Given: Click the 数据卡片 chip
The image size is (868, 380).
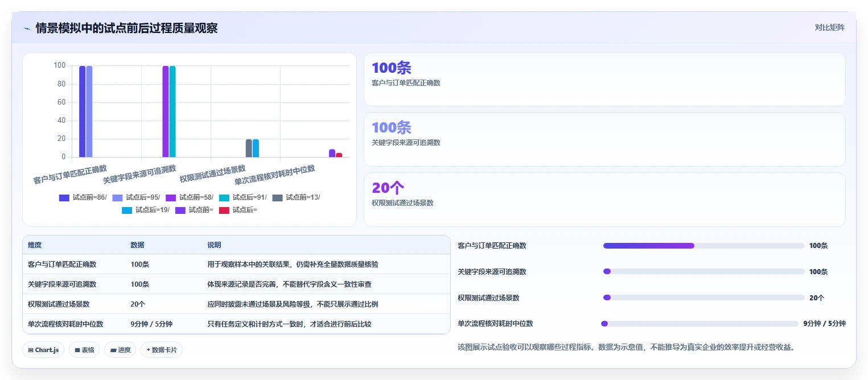Looking at the screenshot, I should pos(161,350).
